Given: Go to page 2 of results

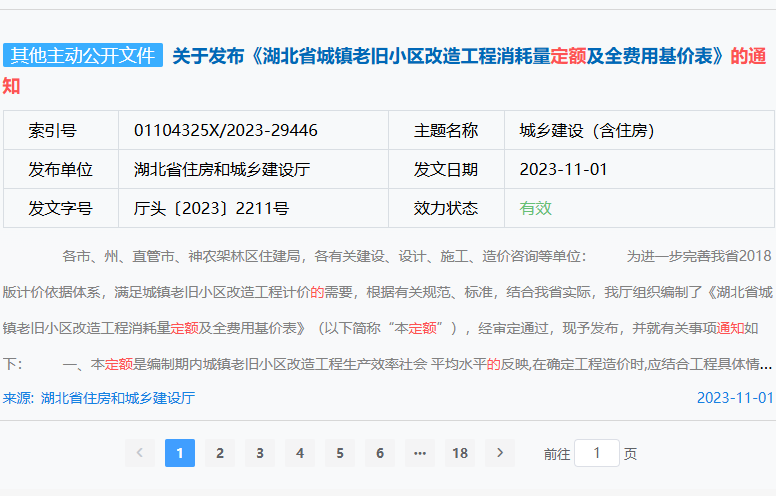Looking at the screenshot, I should [x=220, y=453].
